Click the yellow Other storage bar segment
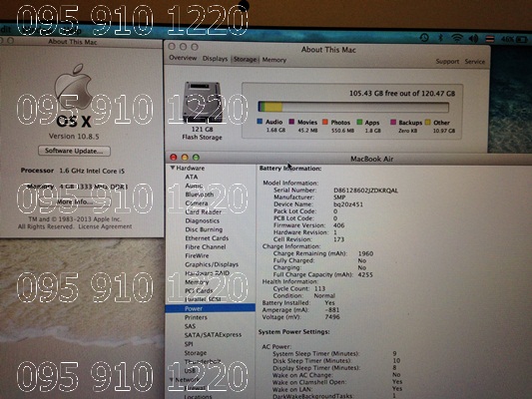This screenshot has width=532, height=399. click(273, 107)
